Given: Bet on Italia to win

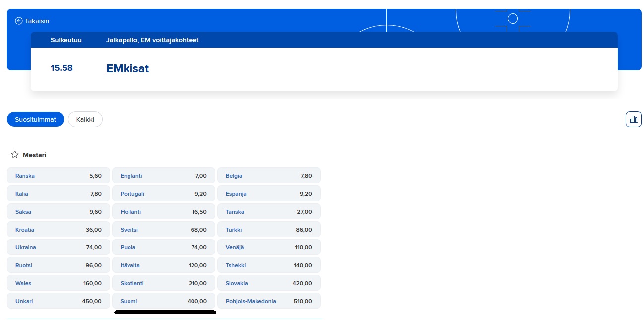Looking at the screenshot, I should point(59,194).
